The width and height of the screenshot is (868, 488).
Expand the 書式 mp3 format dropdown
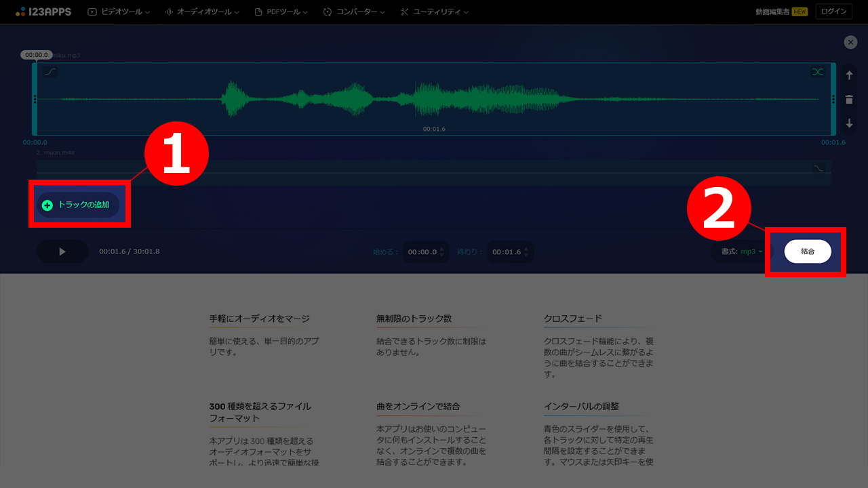(x=743, y=251)
